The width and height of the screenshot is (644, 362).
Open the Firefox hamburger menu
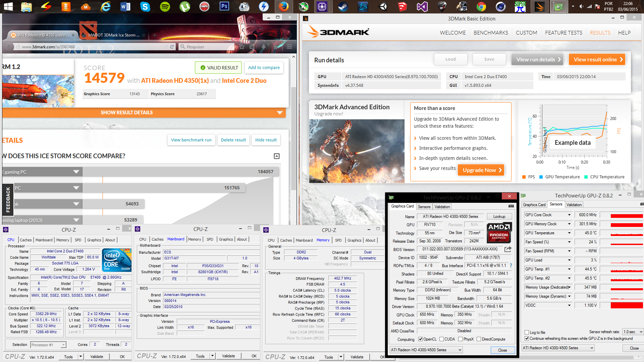click(x=289, y=47)
